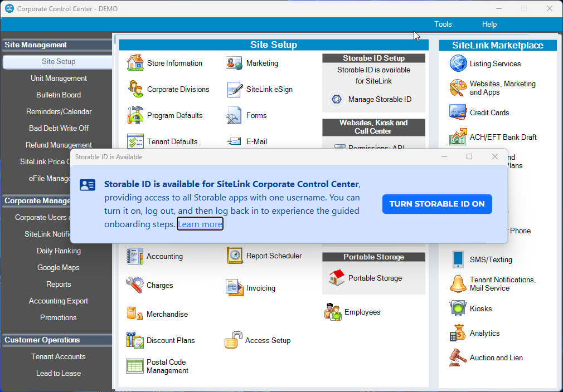Open the Auction and Lien gavel icon
The image size is (563, 392).
tap(458, 357)
